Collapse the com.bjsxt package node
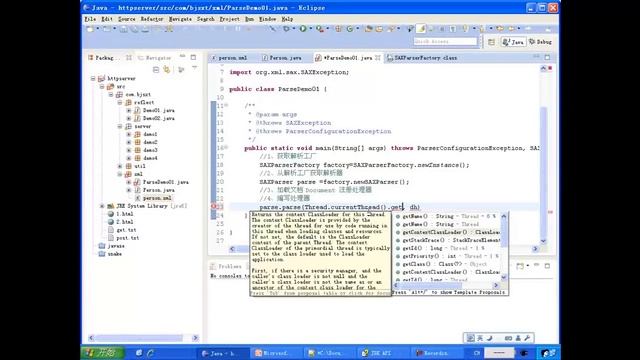The height and width of the screenshot is (360, 640). [x=111, y=94]
